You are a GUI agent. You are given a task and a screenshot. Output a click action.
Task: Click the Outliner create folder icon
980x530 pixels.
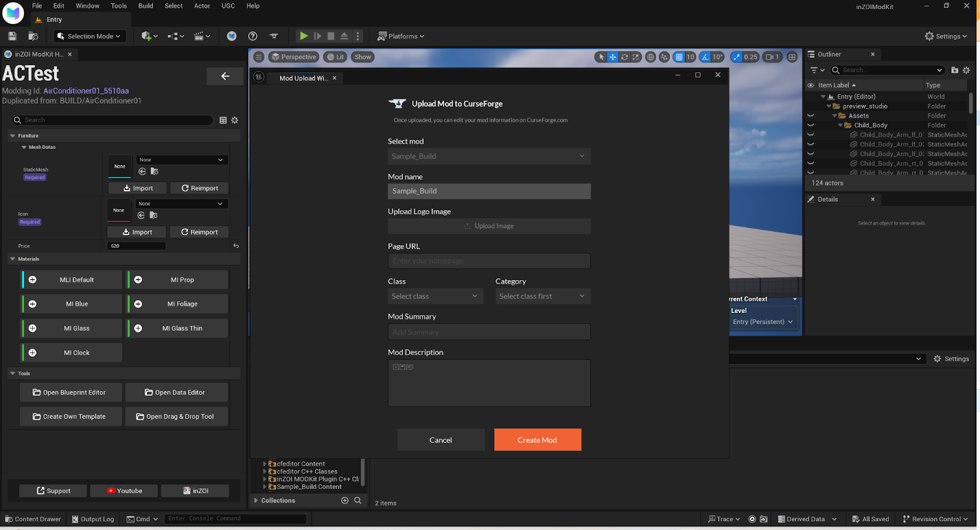tap(954, 70)
